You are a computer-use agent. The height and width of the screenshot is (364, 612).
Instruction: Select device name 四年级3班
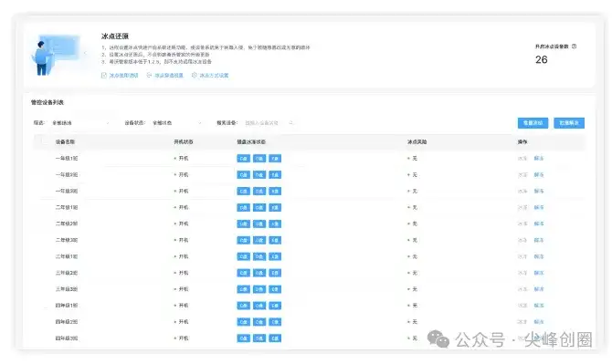pos(67,338)
